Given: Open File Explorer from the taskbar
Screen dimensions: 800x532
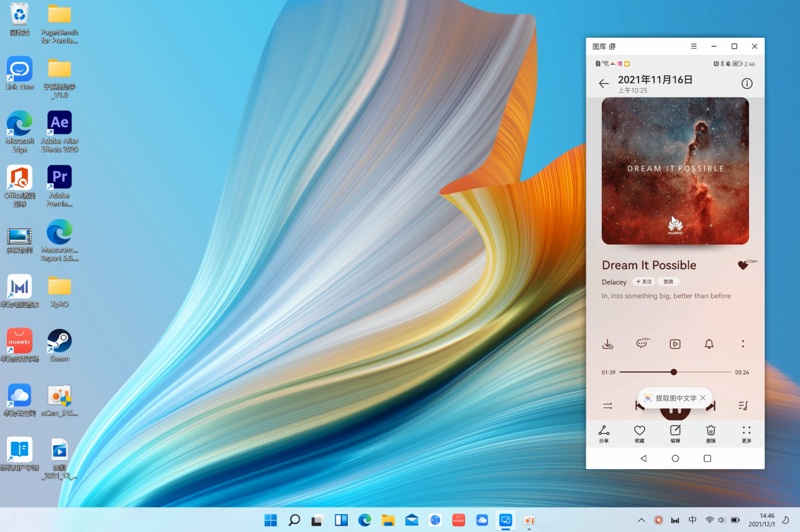Looking at the screenshot, I should coord(388,520).
